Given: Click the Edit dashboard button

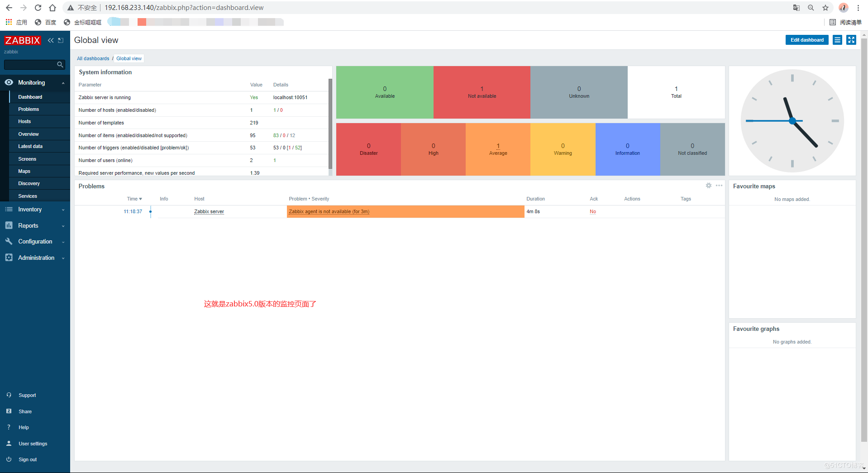Looking at the screenshot, I should pos(806,40).
